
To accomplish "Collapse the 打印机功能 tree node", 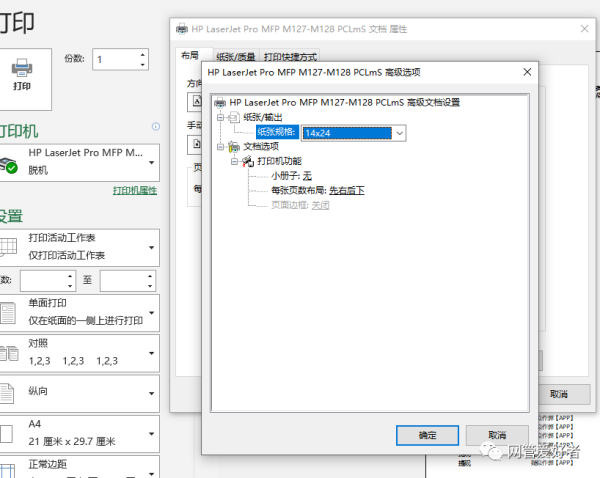I will point(235,162).
